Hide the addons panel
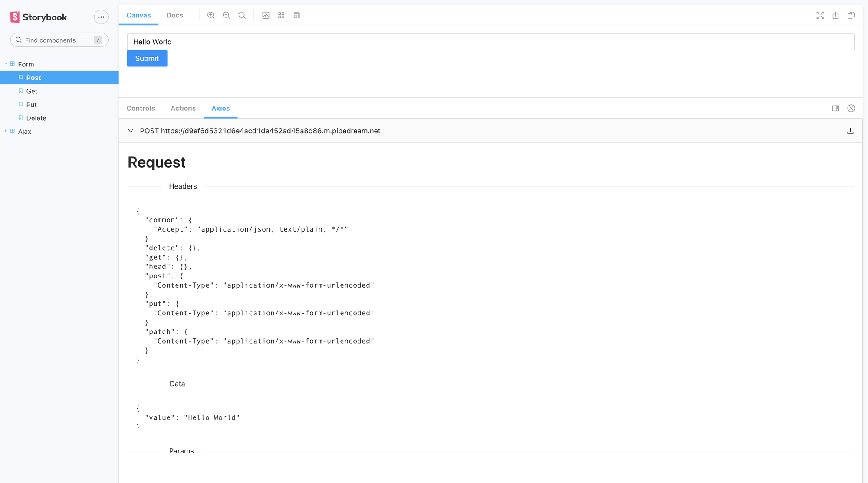This screenshot has height=483, width=868. click(x=851, y=108)
